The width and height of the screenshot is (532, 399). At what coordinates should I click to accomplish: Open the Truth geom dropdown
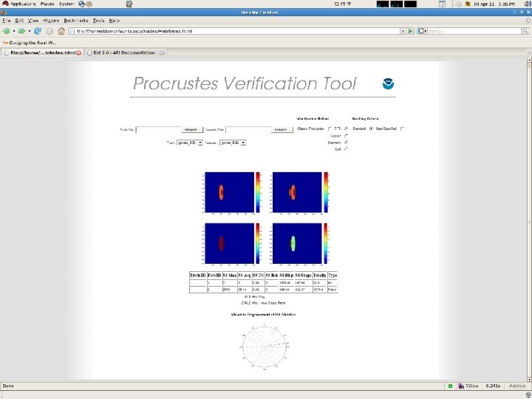190,143
